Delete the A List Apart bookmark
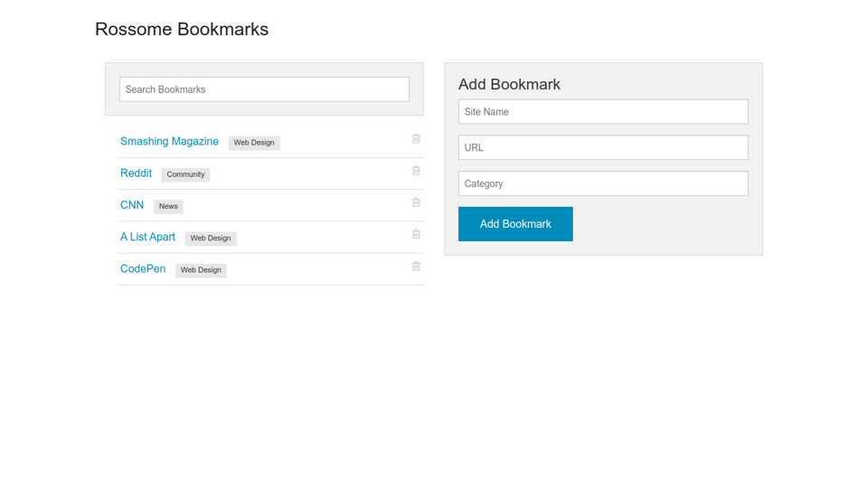The image size is (868, 488). [416, 234]
